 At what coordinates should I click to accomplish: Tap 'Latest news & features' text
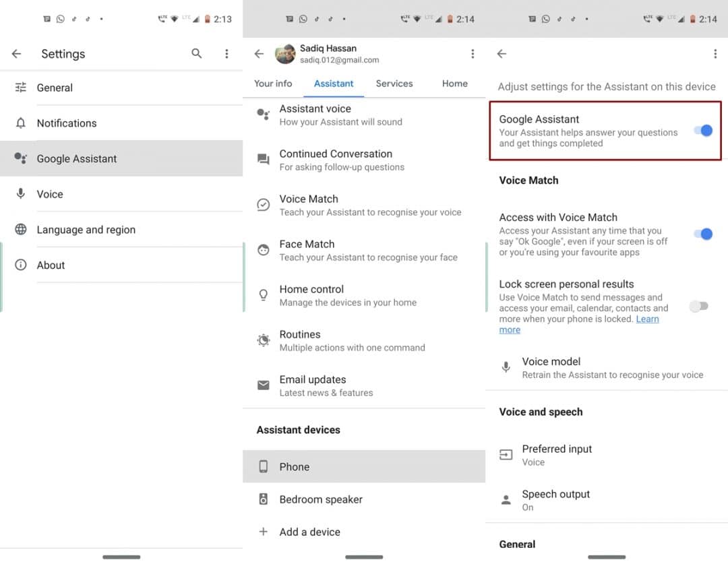(x=326, y=392)
